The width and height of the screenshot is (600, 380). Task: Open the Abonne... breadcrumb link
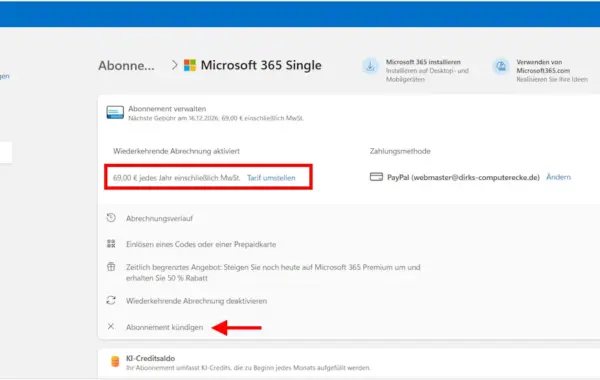(x=126, y=65)
